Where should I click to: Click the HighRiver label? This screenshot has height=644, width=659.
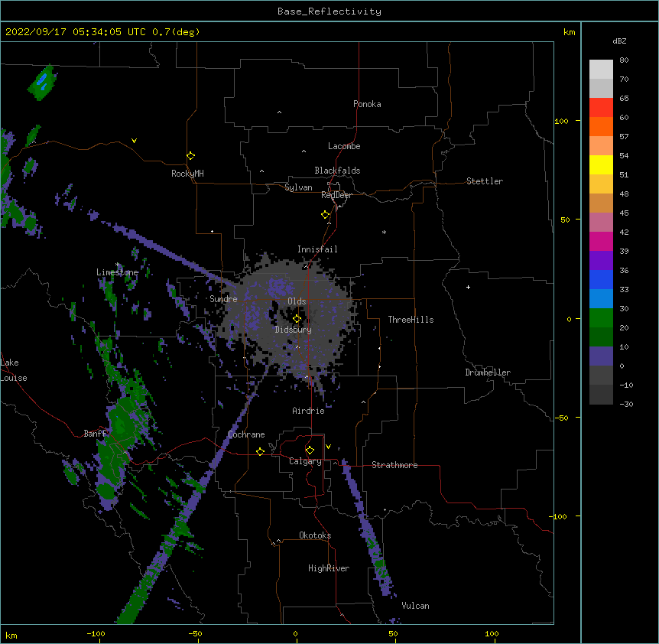329,568
